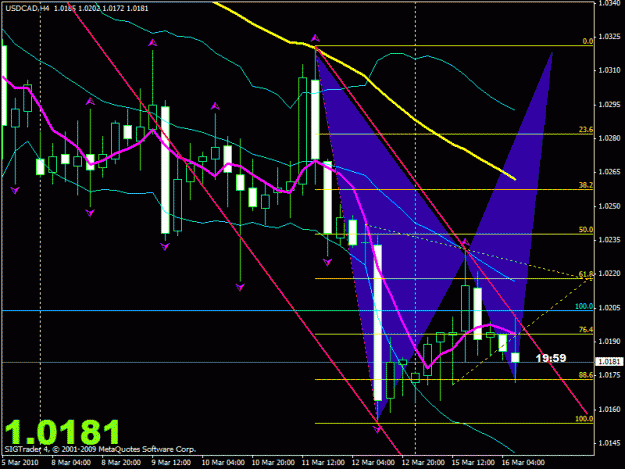
Task: Click the current price box 1.0181 on the price axis
Action: coord(609,361)
